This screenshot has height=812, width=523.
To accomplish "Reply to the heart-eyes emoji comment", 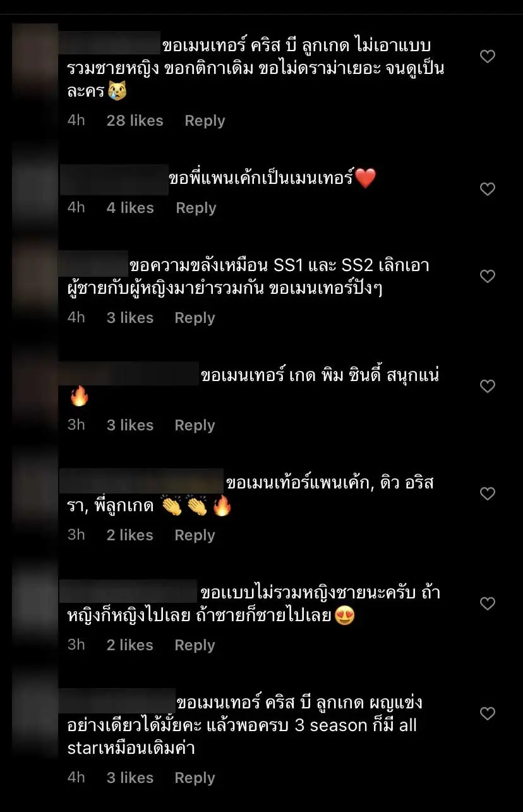I will (195, 645).
